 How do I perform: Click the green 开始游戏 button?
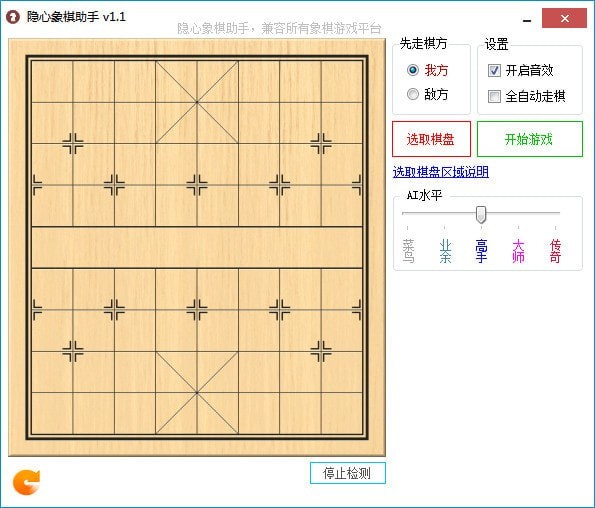529,139
